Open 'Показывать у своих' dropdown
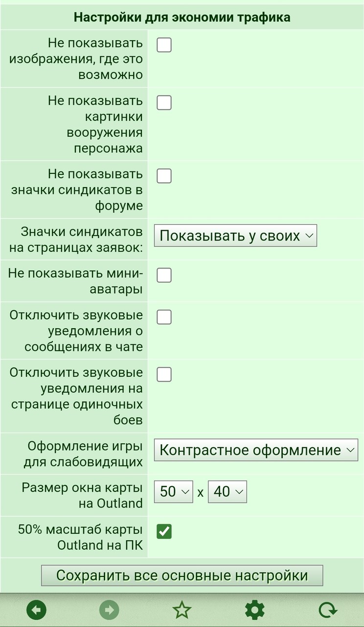 236,236
